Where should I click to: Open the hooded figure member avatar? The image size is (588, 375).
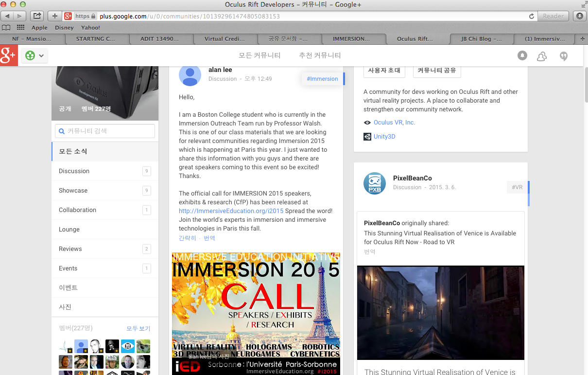(x=112, y=346)
